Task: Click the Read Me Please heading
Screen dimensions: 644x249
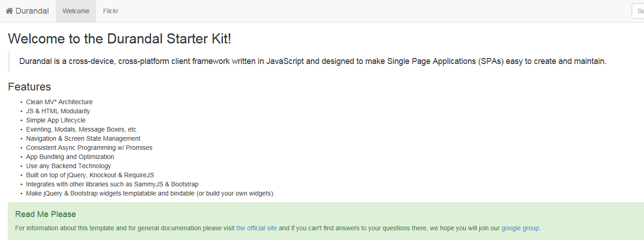Action: click(x=45, y=214)
